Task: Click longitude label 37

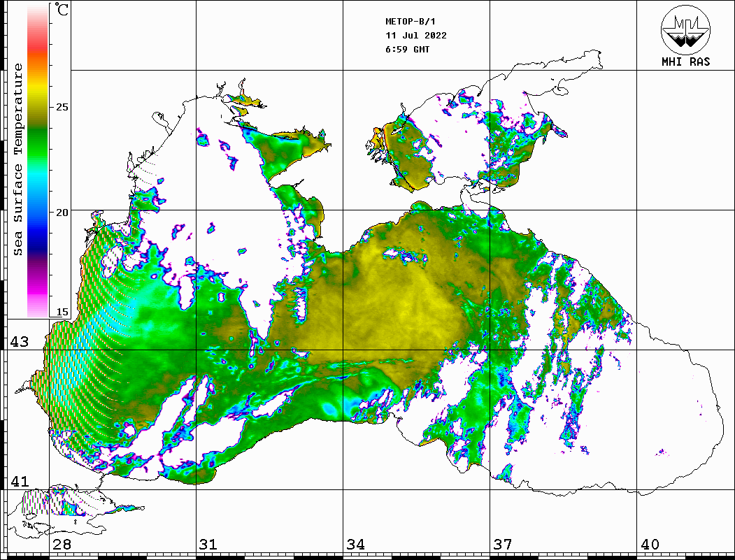Action: (502, 545)
